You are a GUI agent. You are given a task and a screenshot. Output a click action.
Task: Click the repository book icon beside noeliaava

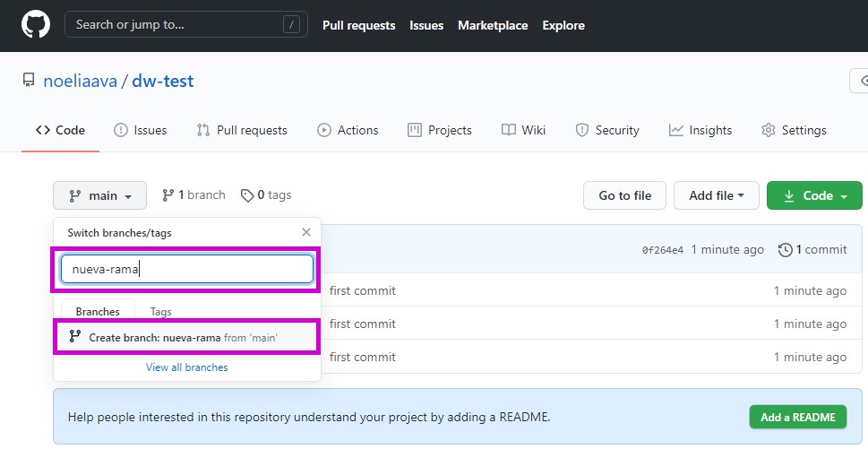[x=29, y=81]
